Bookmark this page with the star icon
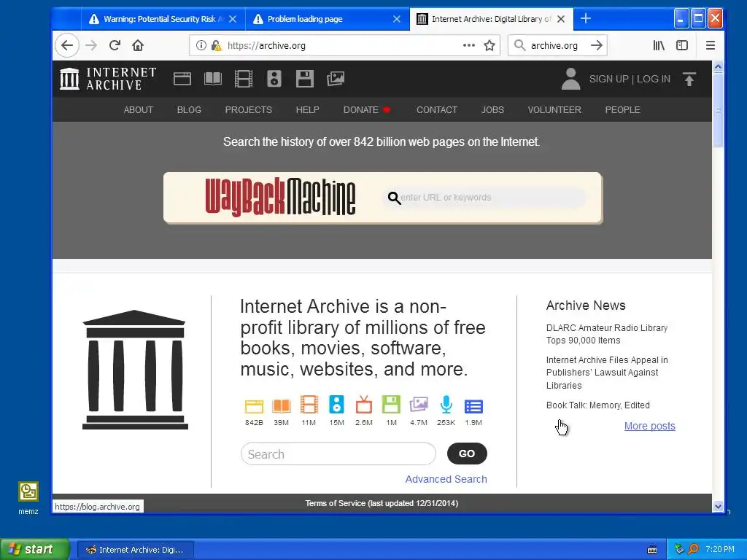The height and width of the screenshot is (560, 747). click(x=489, y=46)
